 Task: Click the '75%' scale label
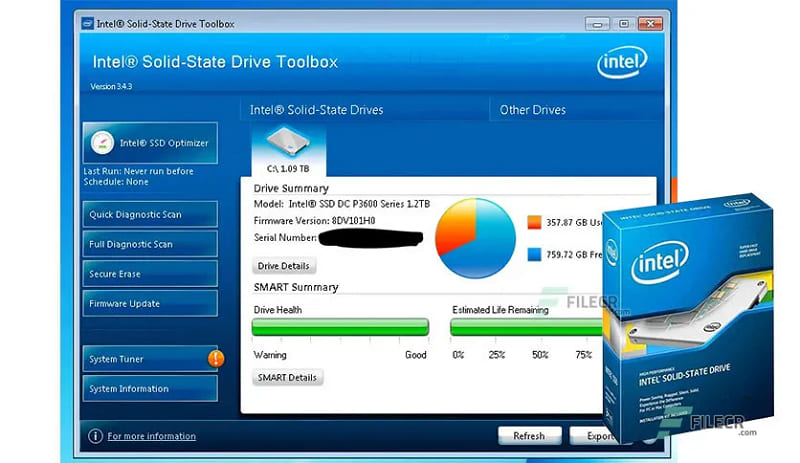(583, 355)
